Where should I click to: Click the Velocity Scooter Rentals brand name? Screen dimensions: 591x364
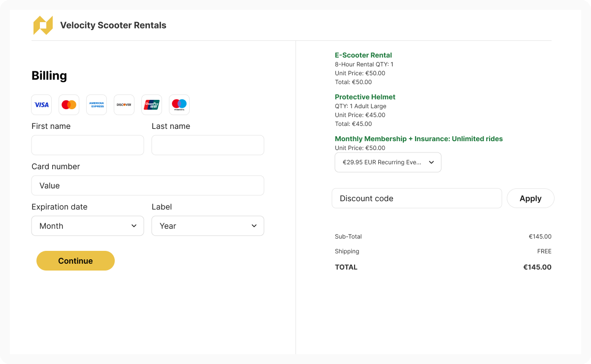click(113, 26)
